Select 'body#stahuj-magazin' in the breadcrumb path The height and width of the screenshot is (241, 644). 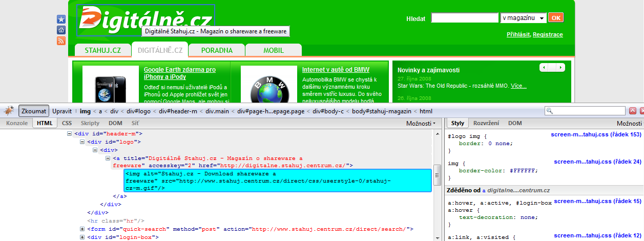coord(382,111)
